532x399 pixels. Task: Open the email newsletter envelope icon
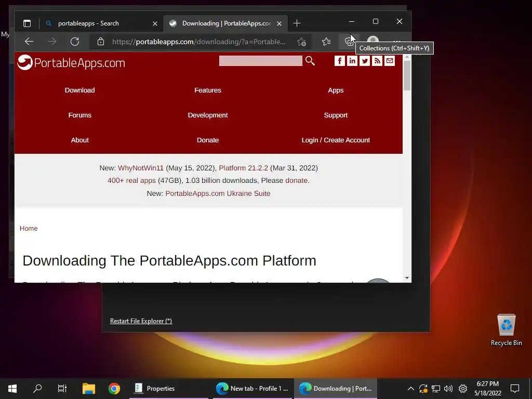pos(390,61)
